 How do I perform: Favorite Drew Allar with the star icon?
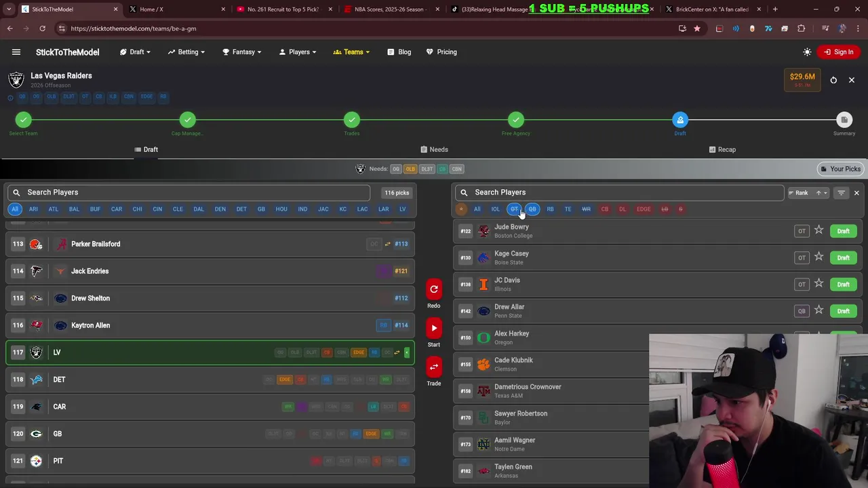(819, 310)
